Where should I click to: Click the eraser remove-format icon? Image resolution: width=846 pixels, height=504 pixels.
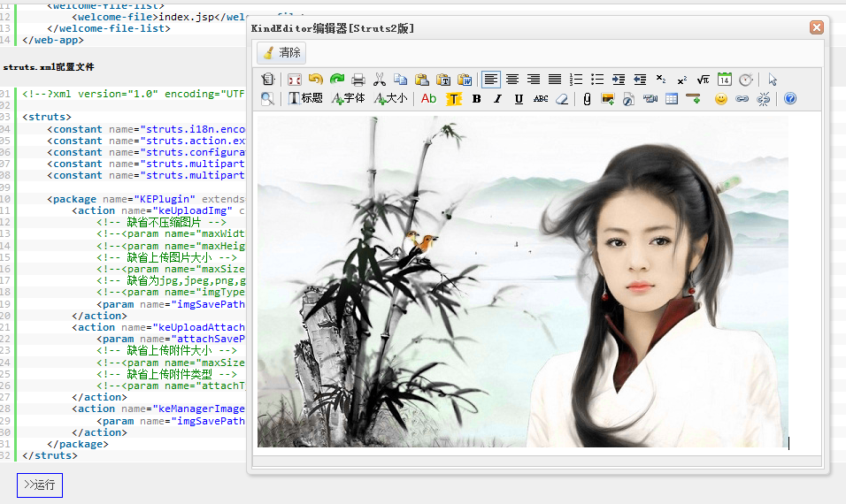[562, 99]
